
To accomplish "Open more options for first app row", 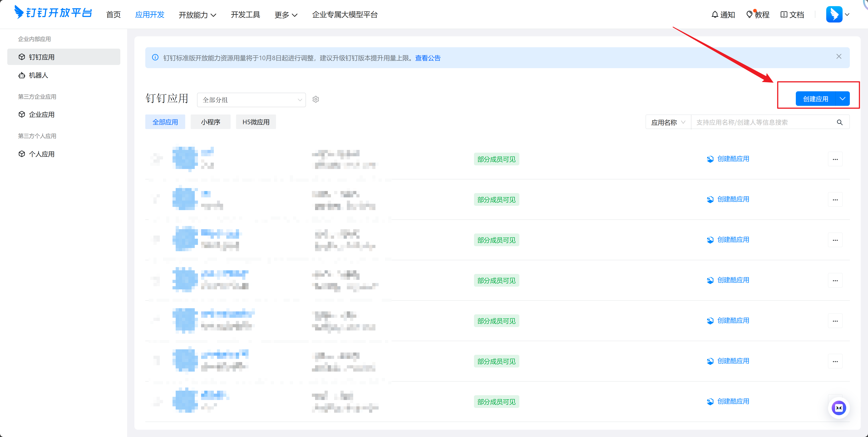I will [835, 159].
